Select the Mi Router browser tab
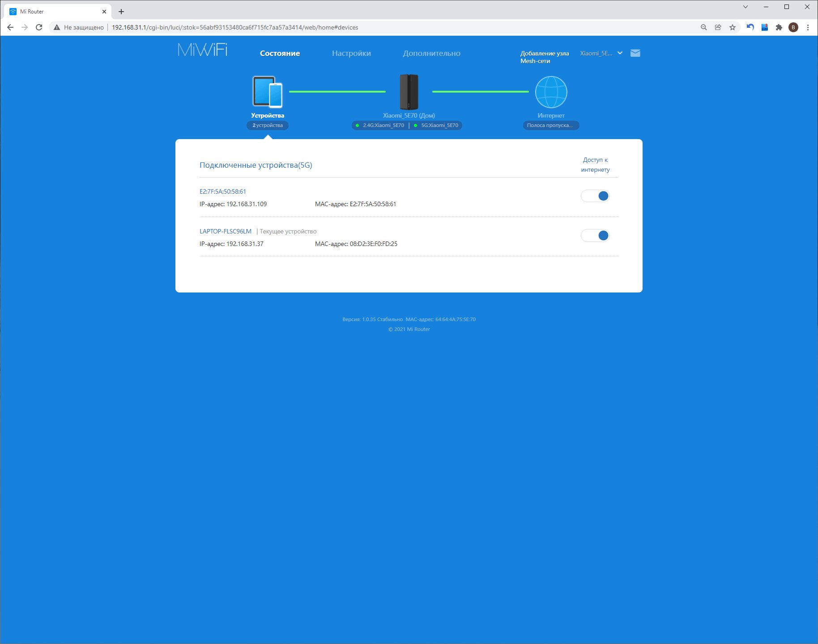 (58, 12)
